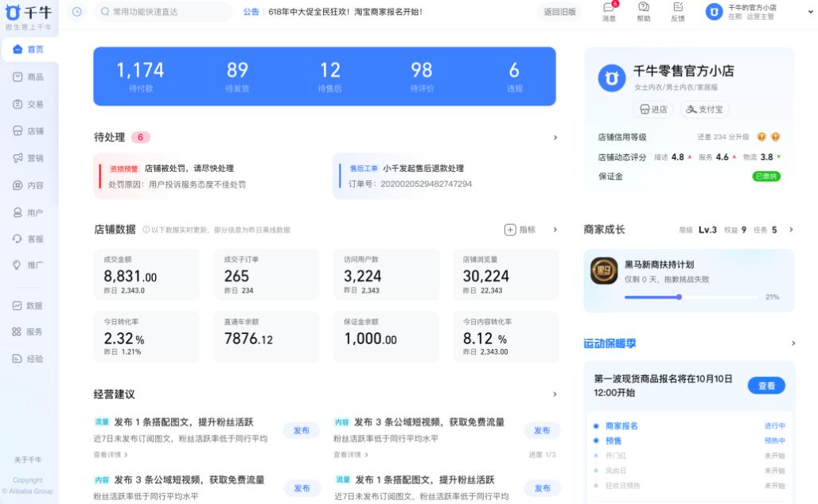This screenshot has height=504, width=818.
Task: Click the 指标 add metrics button
Action: click(x=520, y=230)
